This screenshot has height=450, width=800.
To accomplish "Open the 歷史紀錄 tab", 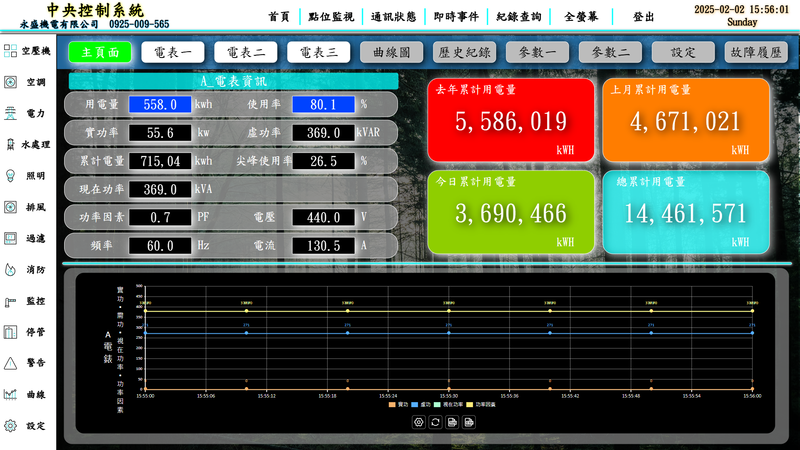I will coord(465,52).
